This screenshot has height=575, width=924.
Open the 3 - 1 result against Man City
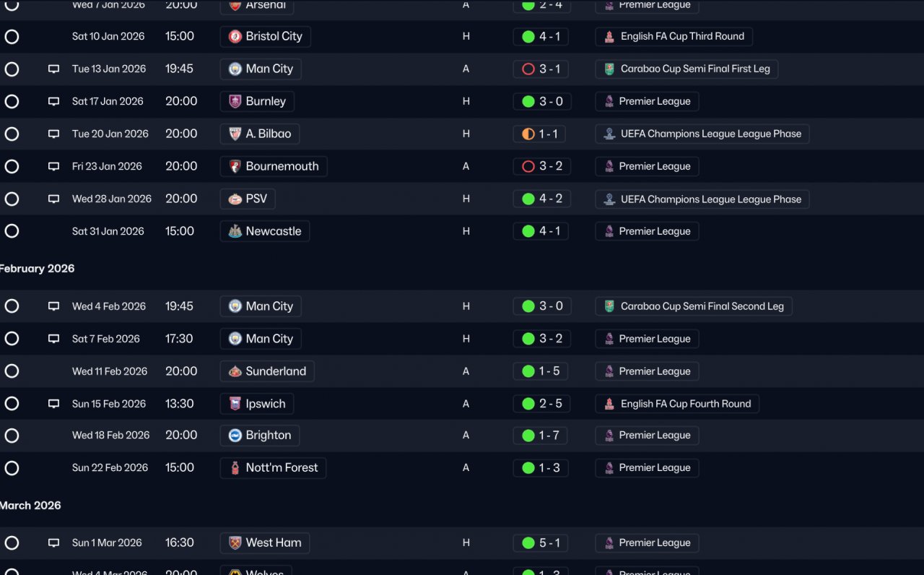[541, 69]
